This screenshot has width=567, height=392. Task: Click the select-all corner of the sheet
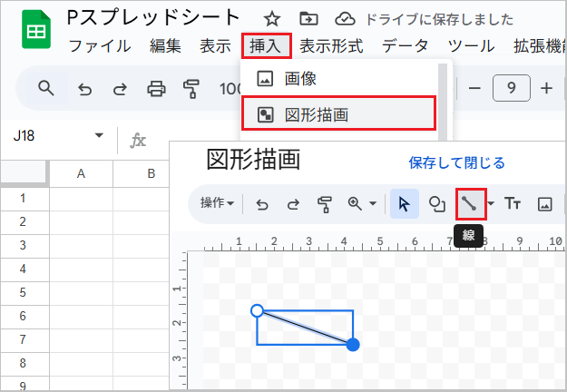(24, 172)
